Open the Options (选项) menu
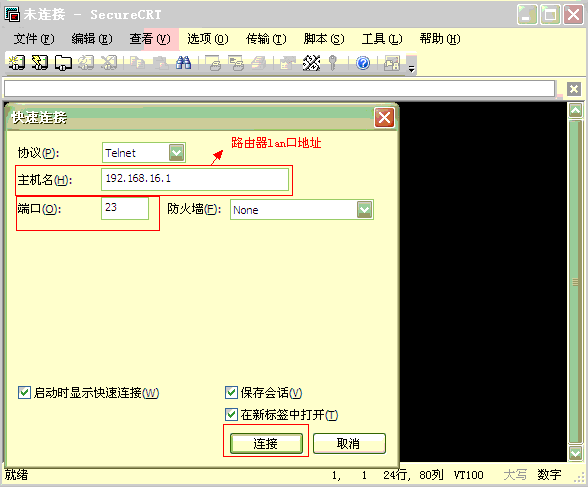 (207, 39)
